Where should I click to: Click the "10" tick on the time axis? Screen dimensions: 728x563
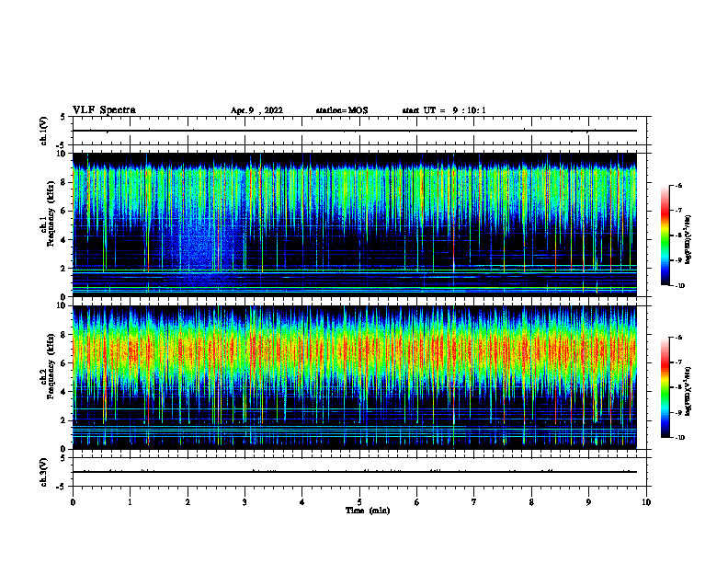[646, 502]
